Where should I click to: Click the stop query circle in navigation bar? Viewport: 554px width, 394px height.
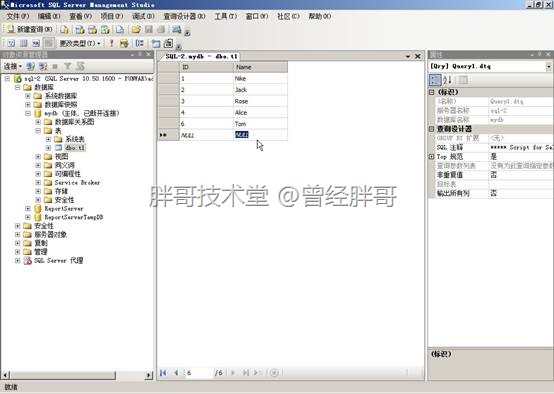coord(274,372)
